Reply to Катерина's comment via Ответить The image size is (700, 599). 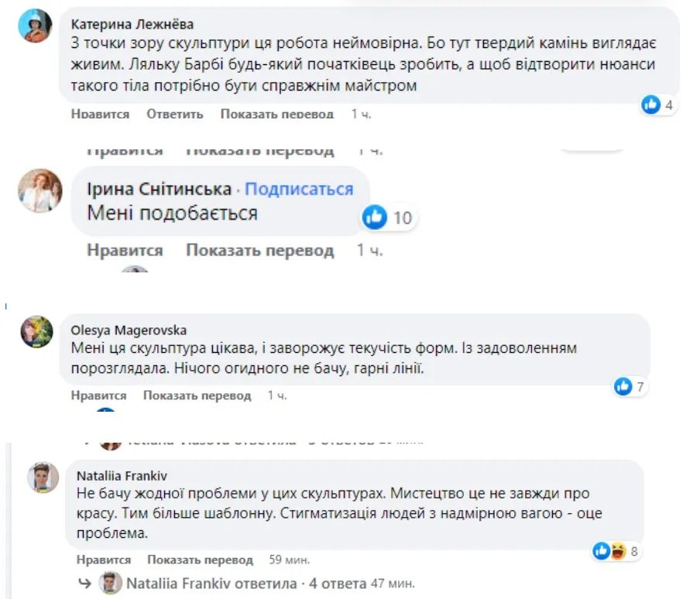pos(174,114)
